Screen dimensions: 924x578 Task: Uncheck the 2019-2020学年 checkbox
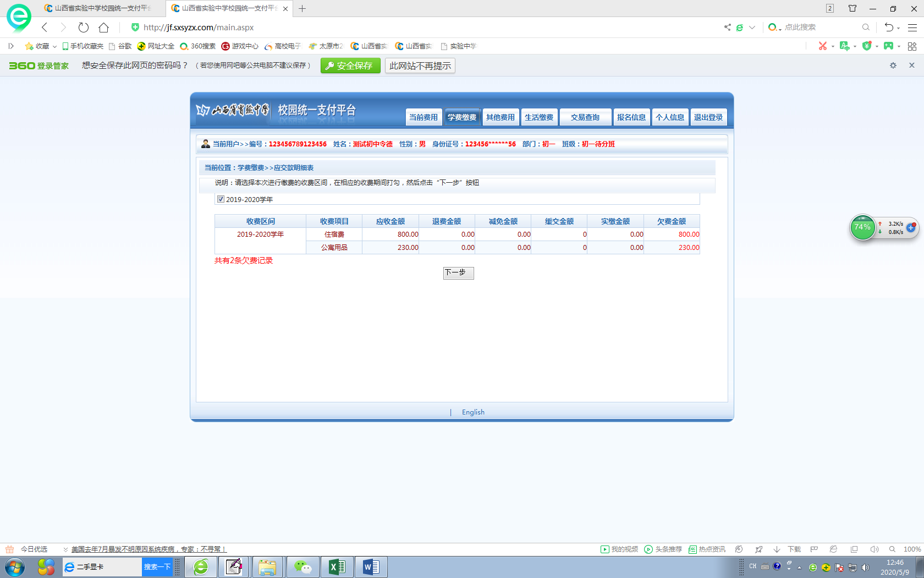pos(221,199)
